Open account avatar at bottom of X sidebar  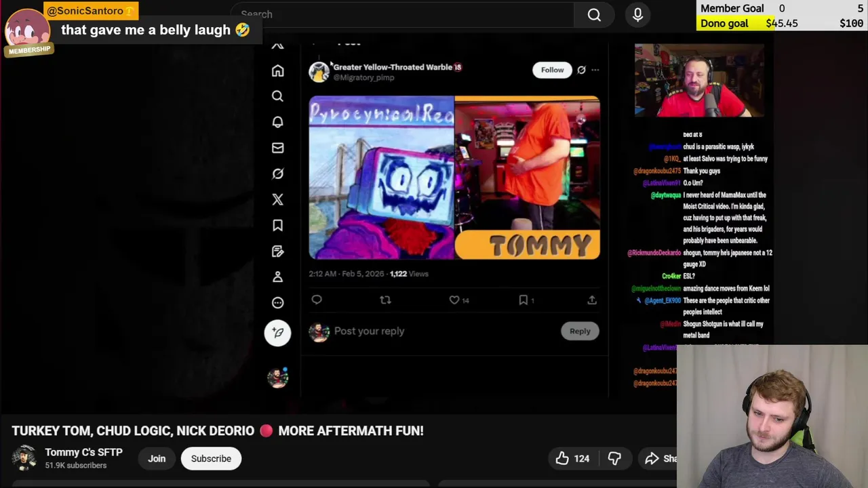tap(277, 378)
